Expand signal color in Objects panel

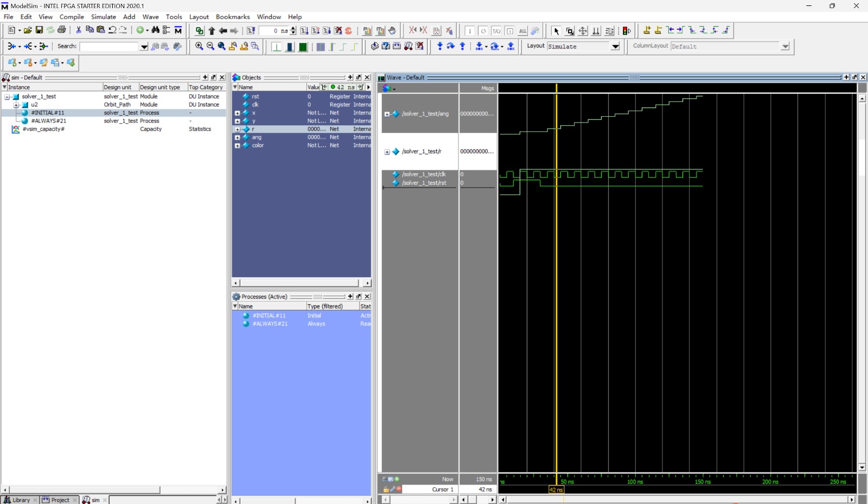pos(237,145)
